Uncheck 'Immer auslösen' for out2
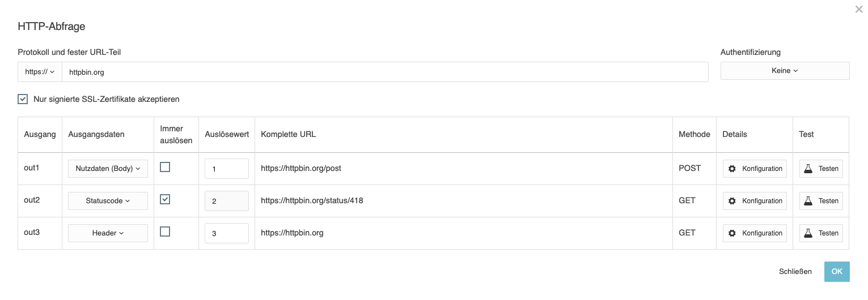Image resolution: width=868 pixels, height=300 pixels. 165,199
